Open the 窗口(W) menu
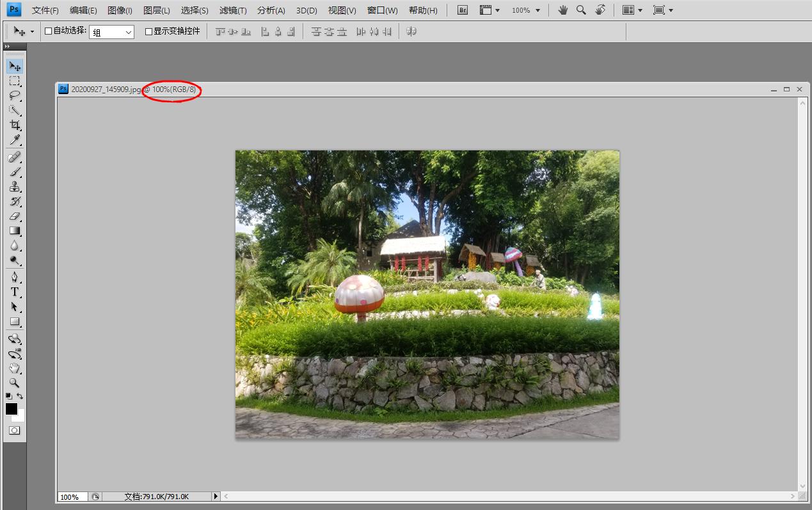The height and width of the screenshot is (510, 812). [383, 10]
